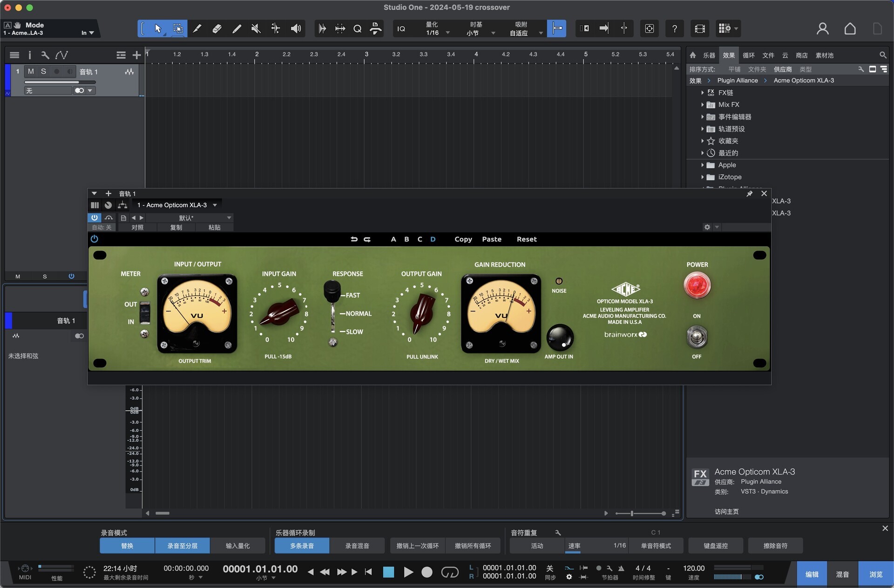
Task: Click the plugin Paste button
Action: 492,239
